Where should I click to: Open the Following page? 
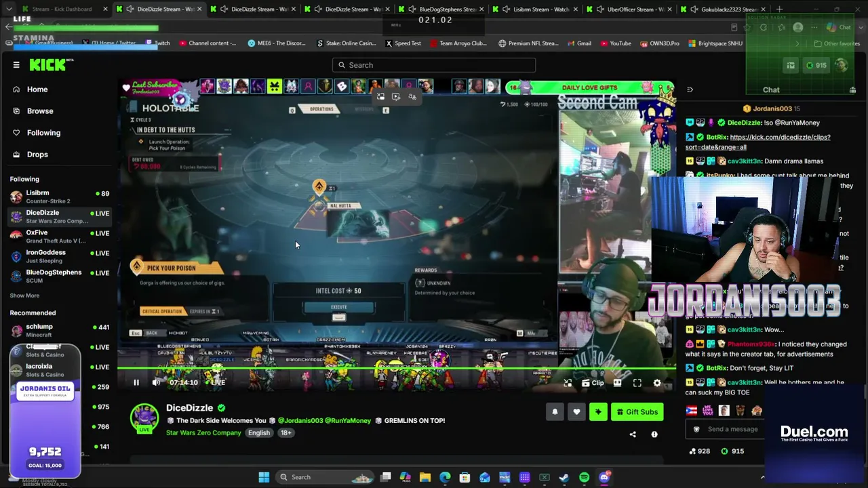(43, 133)
